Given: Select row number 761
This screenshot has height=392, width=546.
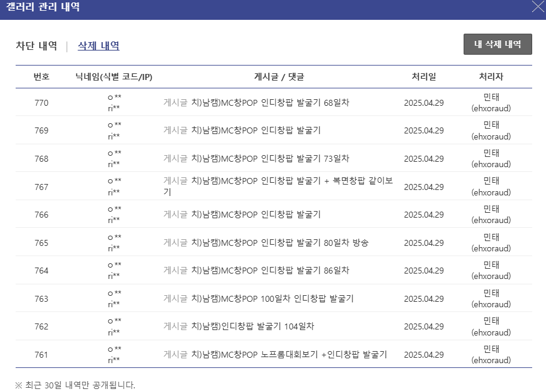Looking at the screenshot, I should (41, 355).
